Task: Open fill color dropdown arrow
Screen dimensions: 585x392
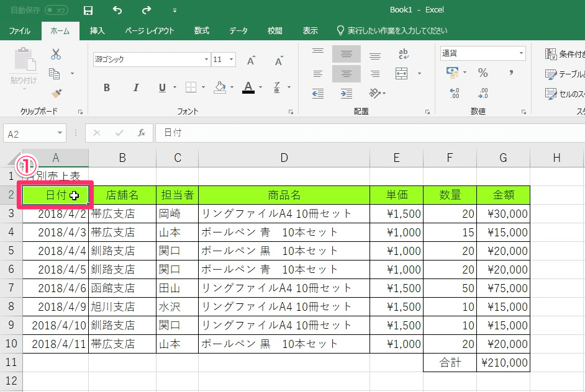Action: tap(232, 87)
